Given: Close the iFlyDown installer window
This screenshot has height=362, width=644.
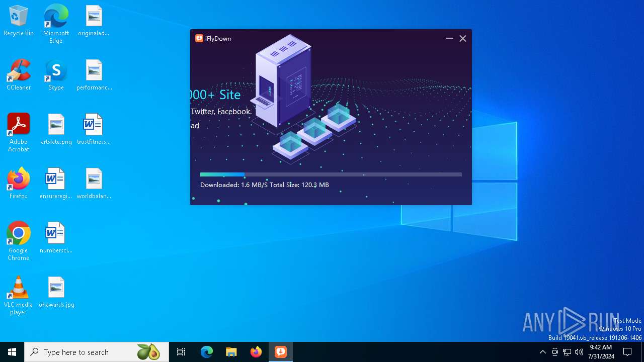Looking at the screenshot, I should 463,38.
